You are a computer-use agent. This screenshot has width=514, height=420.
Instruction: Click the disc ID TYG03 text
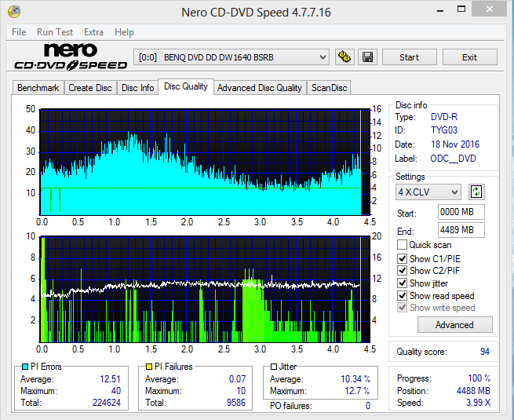444,130
